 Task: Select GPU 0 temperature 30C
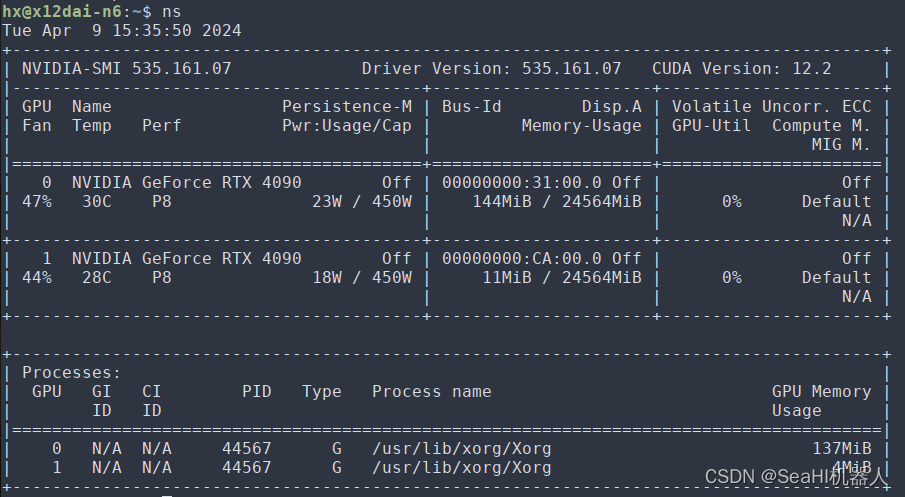click(96, 202)
